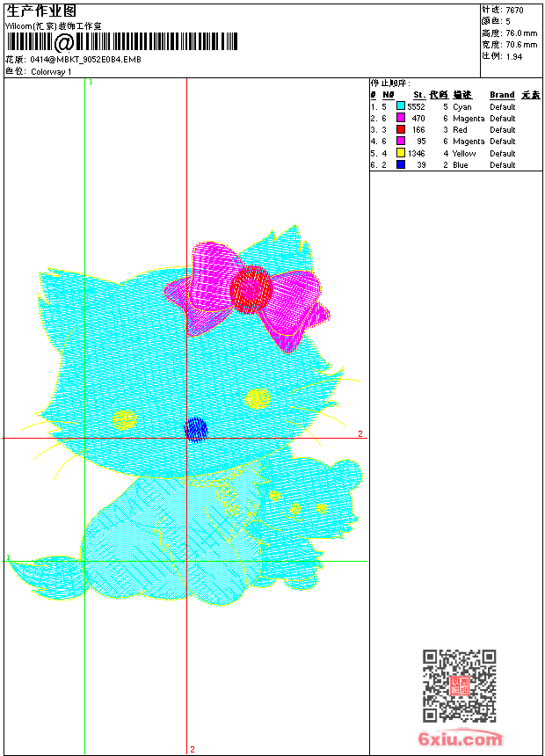
Task: Select the width value 70.6 mm
Action: point(521,45)
